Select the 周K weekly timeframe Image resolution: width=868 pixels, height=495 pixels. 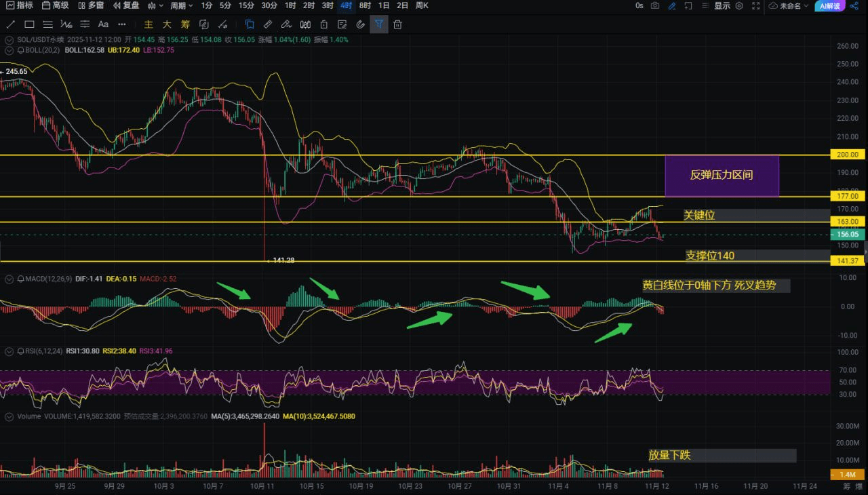422,5
